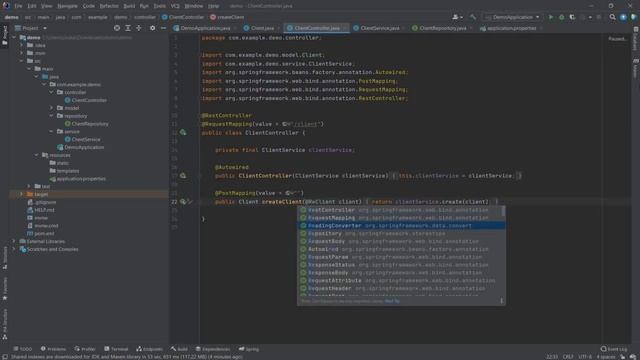Open Endpoints tool window

(149, 349)
